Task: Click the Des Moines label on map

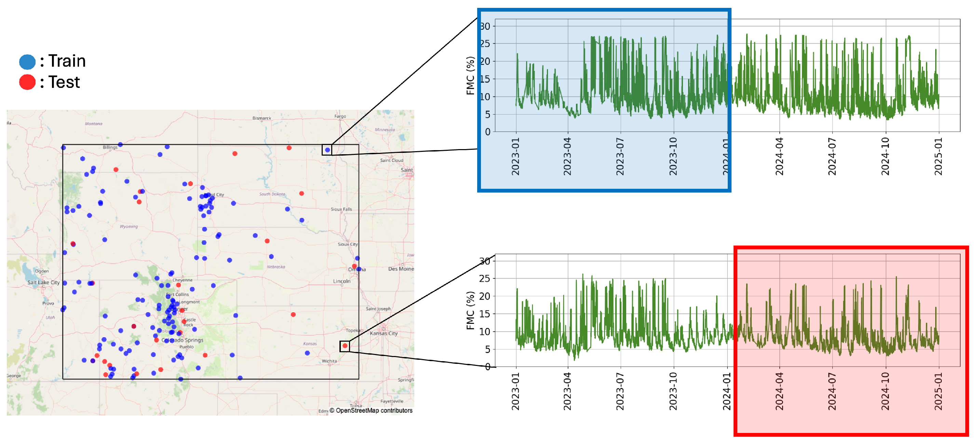Action: [401, 269]
